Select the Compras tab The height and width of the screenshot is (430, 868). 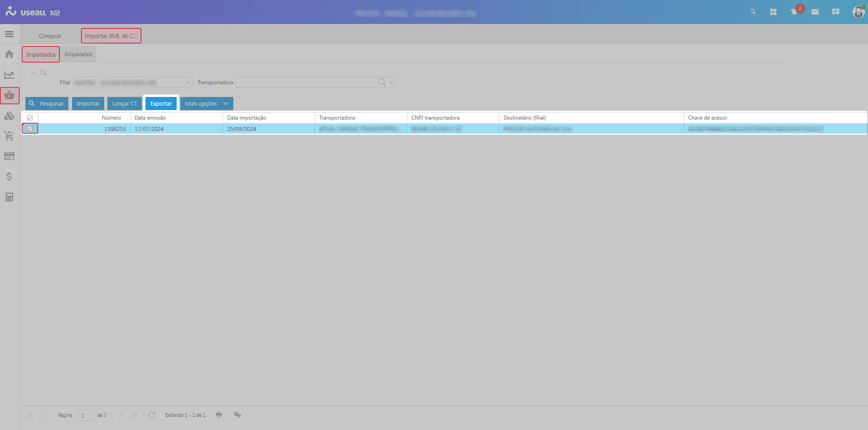pos(50,36)
